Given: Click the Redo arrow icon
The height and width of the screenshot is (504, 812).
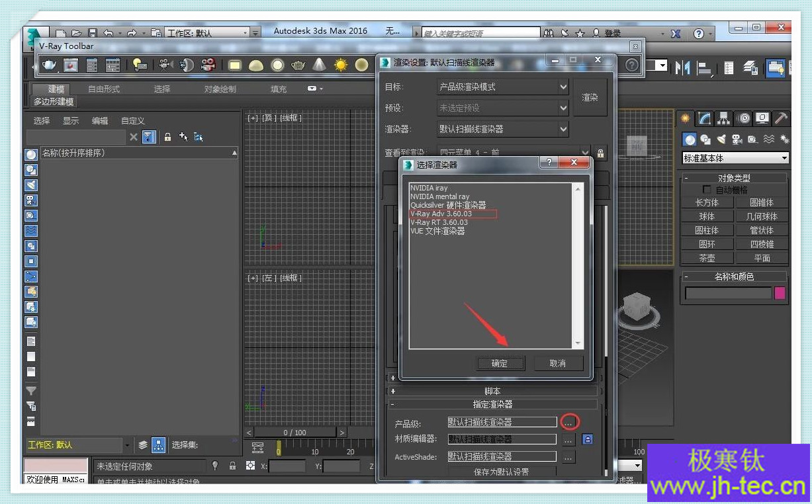Looking at the screenshot, I should pos(132,32).
